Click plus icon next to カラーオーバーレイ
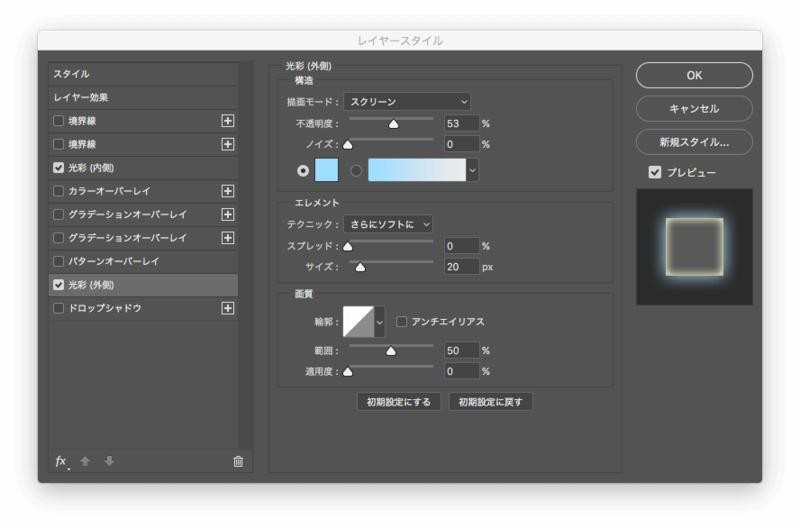This screenshot has height=528, width=800. point(228,191)
